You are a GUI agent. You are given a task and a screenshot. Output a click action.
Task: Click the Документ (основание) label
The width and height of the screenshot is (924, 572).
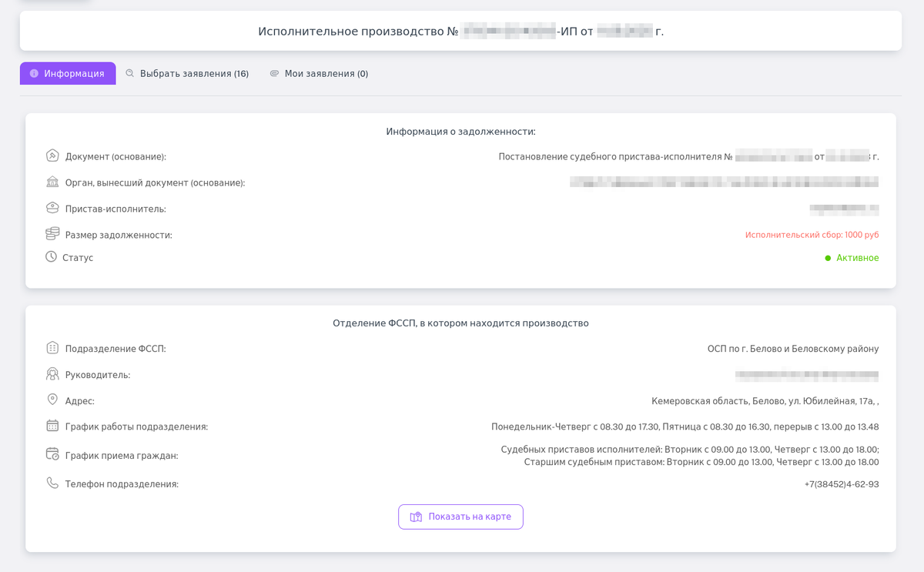coord(115,156)
